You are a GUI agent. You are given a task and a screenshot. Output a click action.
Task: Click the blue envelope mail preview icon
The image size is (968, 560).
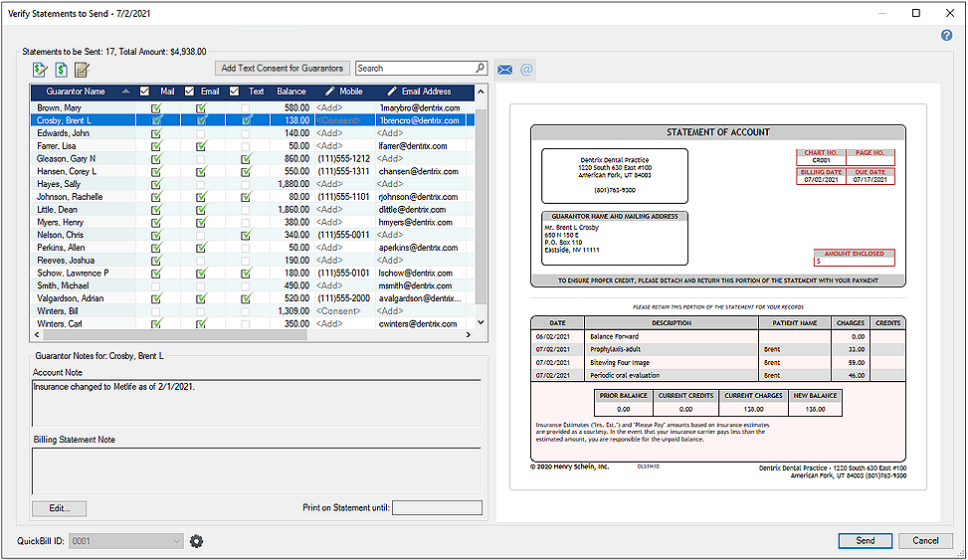505,70
